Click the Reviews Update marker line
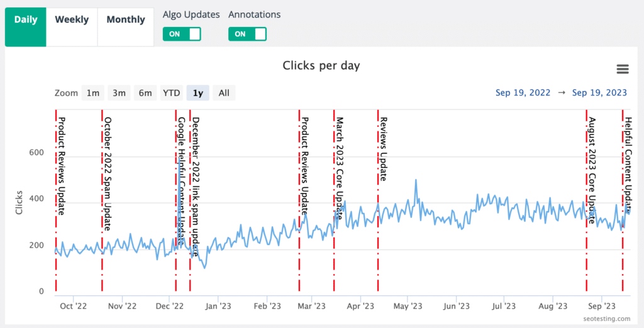This screenshot has height=328, width=644. (378, 200)
